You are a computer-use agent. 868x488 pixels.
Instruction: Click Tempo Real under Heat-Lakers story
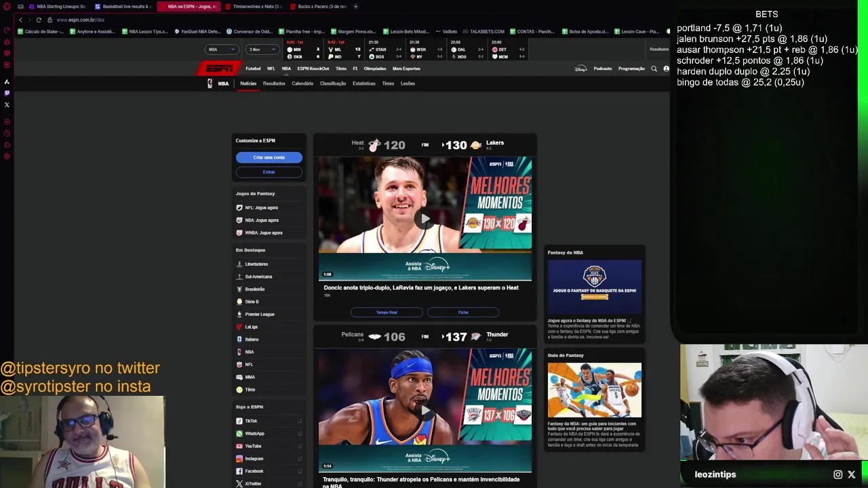click(x=387, y=312)
